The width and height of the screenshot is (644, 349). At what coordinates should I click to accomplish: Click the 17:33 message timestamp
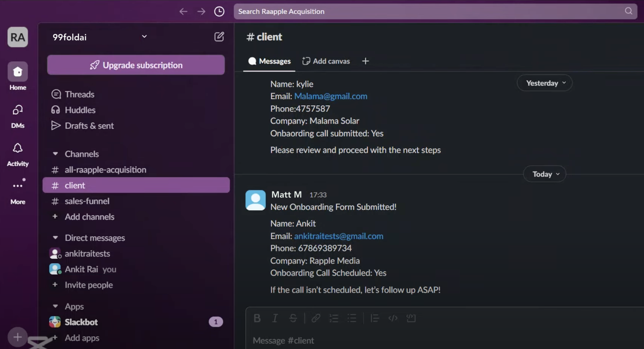tap(318, 195)
